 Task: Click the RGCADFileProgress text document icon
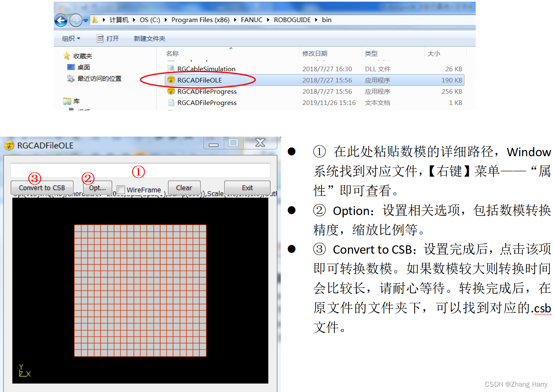[x=171, y=102]
